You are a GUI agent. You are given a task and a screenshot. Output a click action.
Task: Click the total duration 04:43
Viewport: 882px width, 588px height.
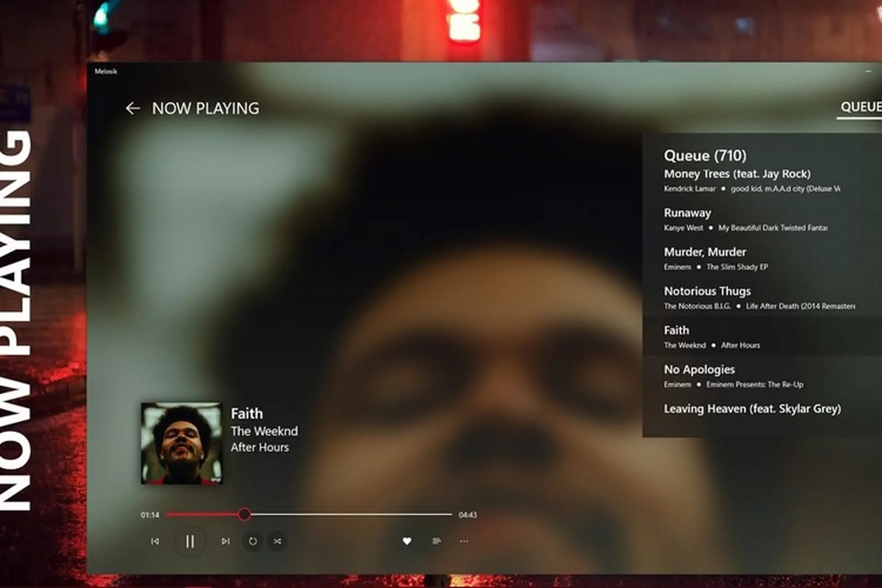[x=468, y=515]
